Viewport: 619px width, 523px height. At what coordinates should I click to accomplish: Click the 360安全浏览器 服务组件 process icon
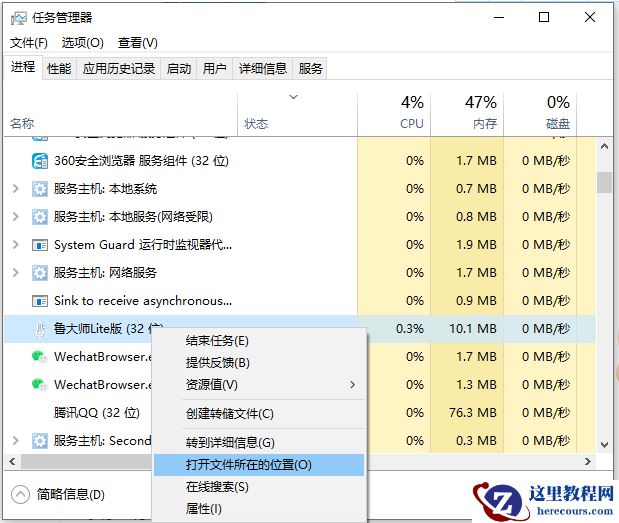(40, 161)
